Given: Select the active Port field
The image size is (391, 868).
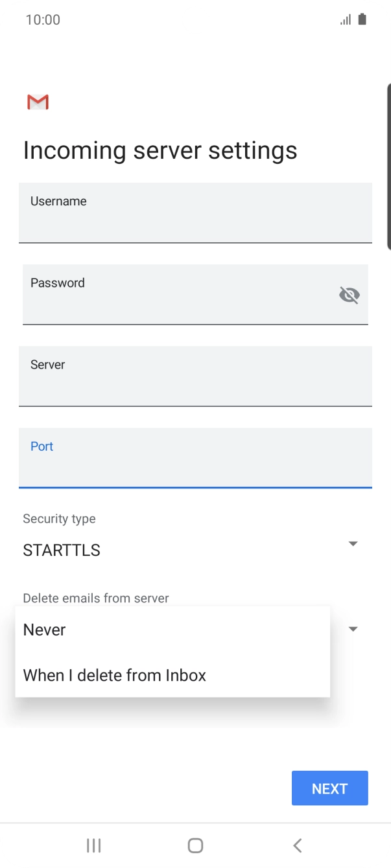Looking at the screenshot, I should click(195, 458).
